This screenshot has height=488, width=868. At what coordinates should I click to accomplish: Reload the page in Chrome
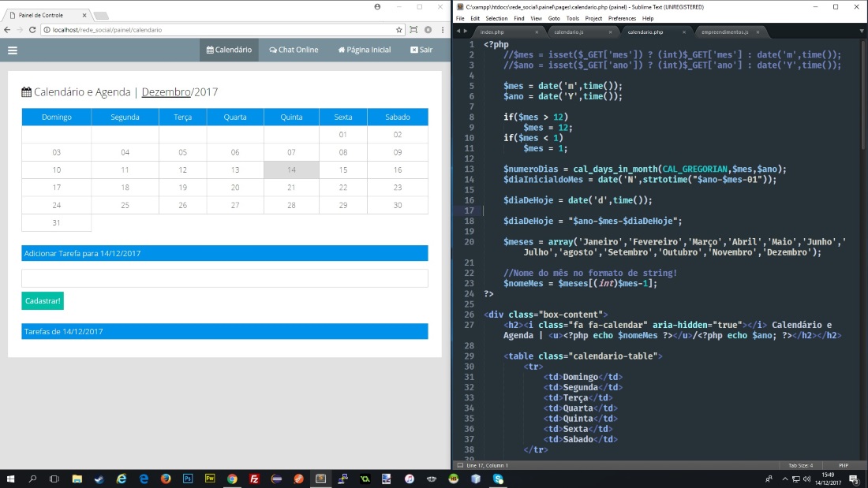(32, 30)
